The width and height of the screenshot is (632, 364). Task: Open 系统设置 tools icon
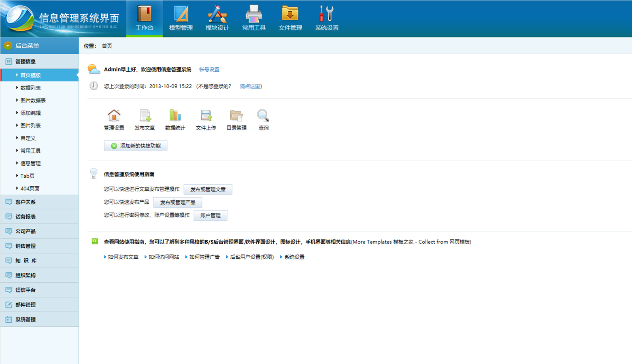[x=326, y=14]
